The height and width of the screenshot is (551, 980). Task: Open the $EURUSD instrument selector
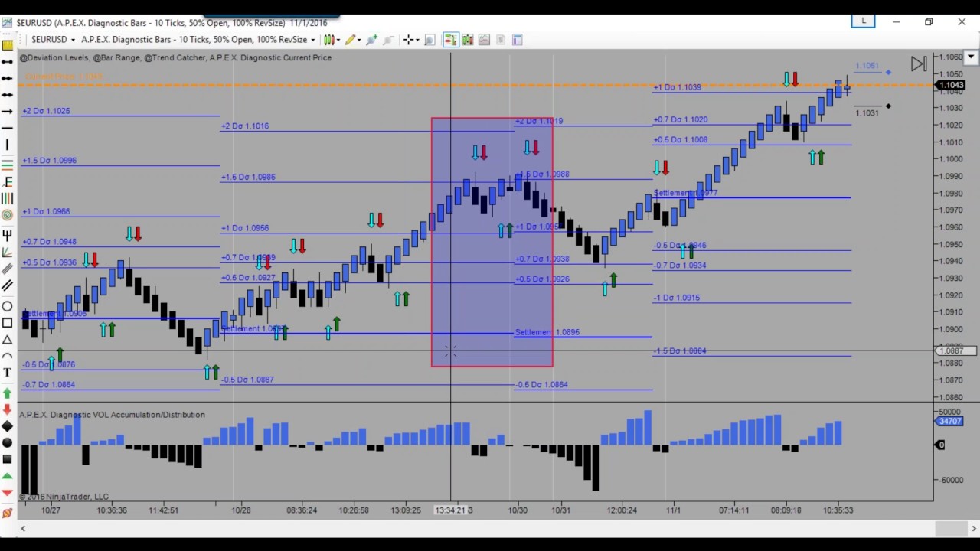[53, 40]
